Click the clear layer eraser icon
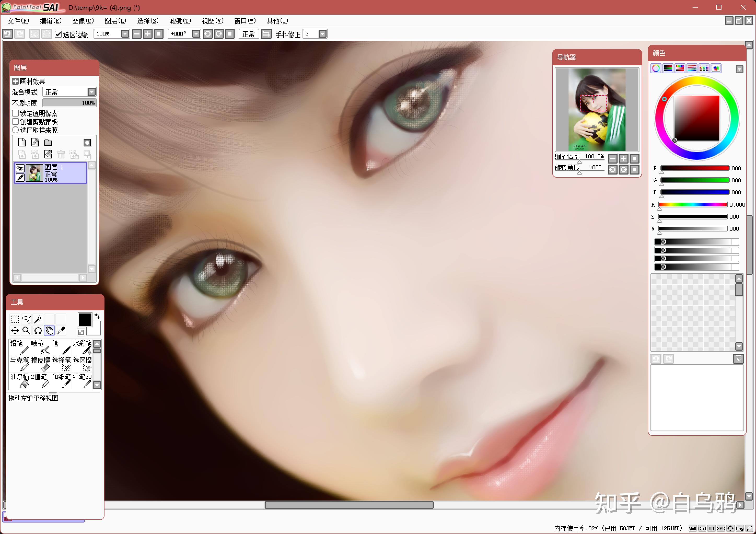The image size is (756, 534). 48,154
